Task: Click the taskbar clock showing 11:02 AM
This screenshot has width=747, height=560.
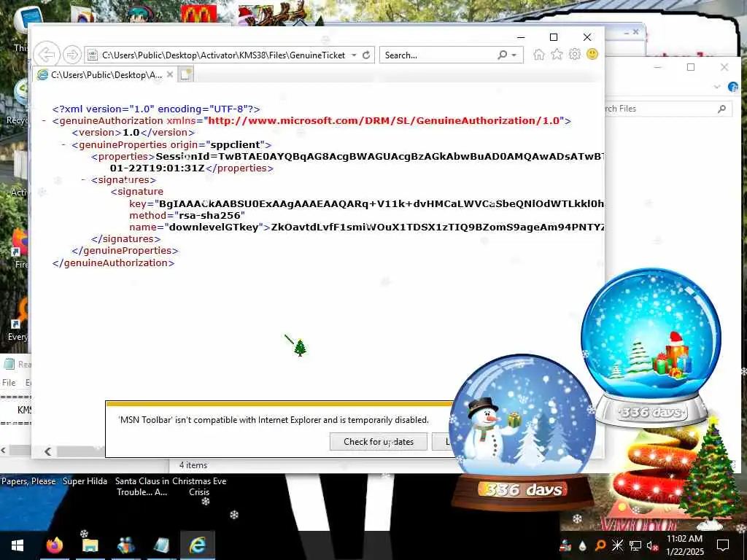Action: [684, 545]
